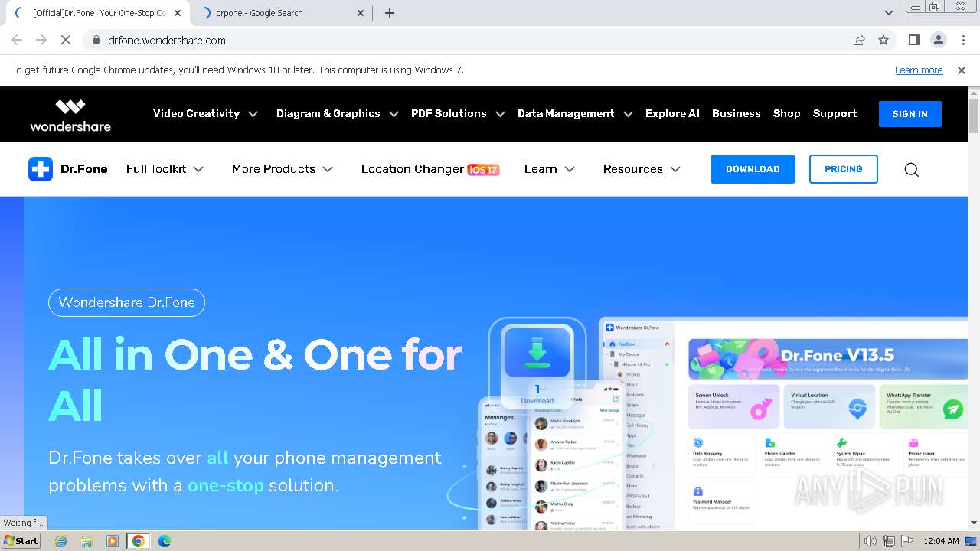This screenshot has height=551, width=980.
Task: Follow the Learn more link
Action: (x=919, y=70)
